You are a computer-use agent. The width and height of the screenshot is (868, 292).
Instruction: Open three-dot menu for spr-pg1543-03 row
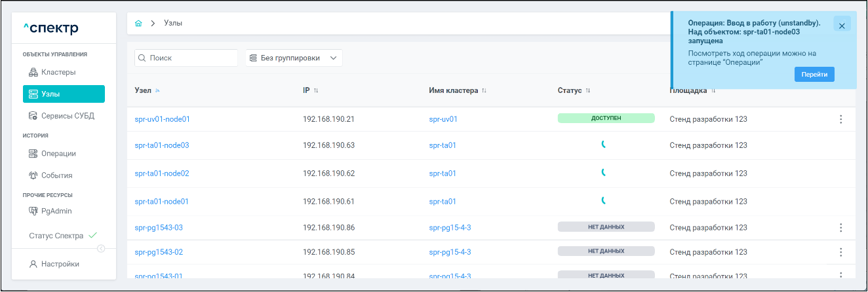(841, 228)
